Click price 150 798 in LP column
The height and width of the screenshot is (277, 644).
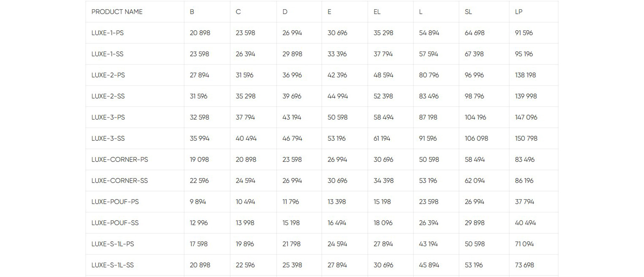tap(526, 138)
